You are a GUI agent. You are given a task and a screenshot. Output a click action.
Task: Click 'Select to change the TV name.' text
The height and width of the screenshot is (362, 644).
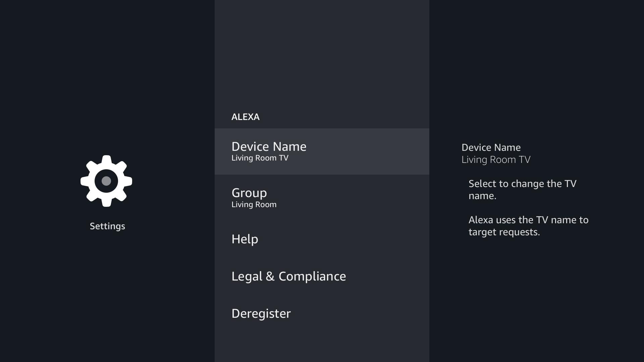[522, 190]
